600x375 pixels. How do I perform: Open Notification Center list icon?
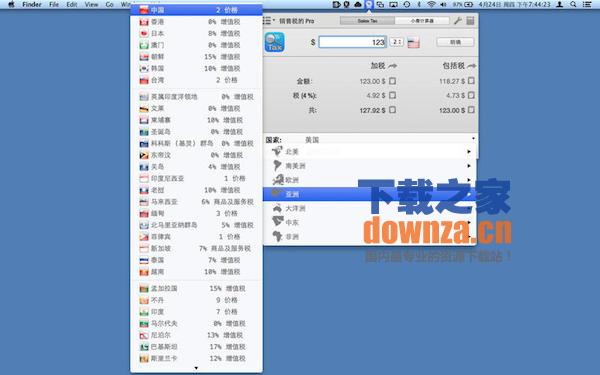[587, 5]
